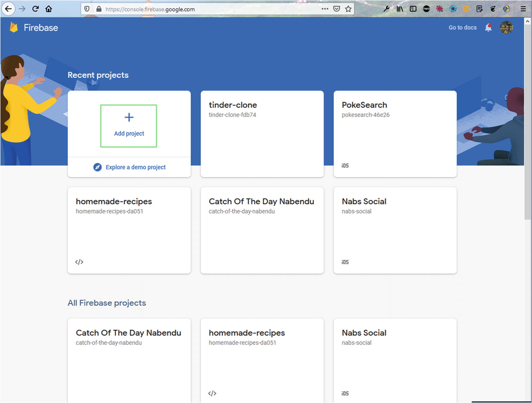Click the Firebase flame logo
532x403 pixels.
tap(13, 27)
